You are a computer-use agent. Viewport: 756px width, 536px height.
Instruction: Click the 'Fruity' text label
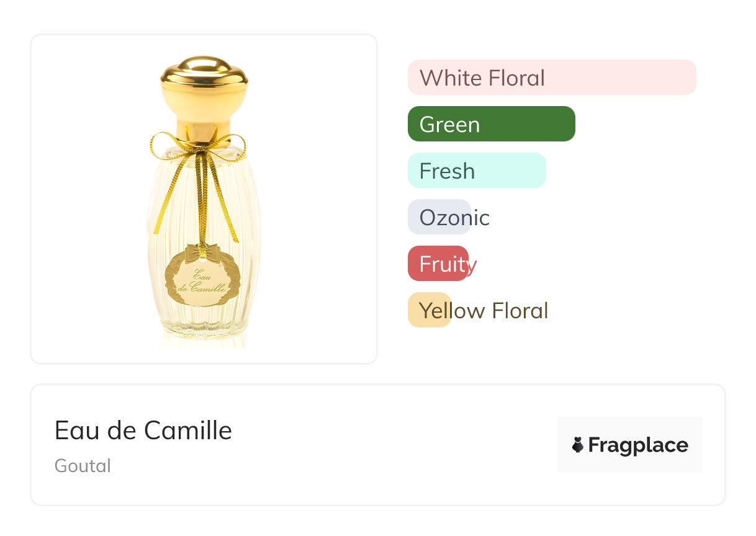click(x=448, y=264)
